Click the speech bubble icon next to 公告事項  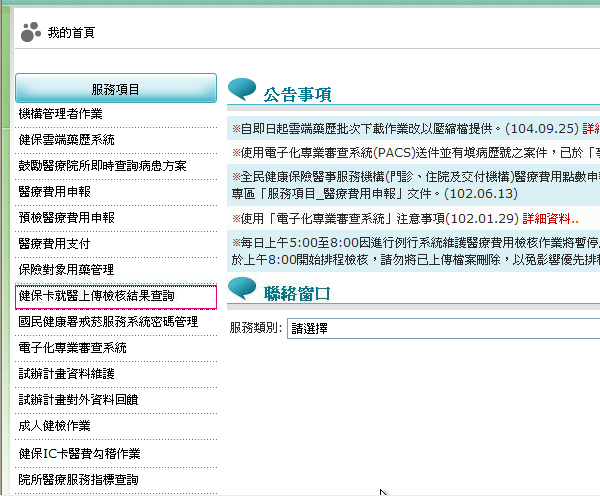(x=242, y=92)
